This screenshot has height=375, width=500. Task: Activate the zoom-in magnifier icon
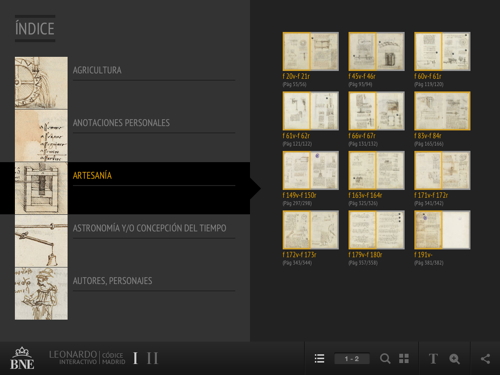(455, 359)
